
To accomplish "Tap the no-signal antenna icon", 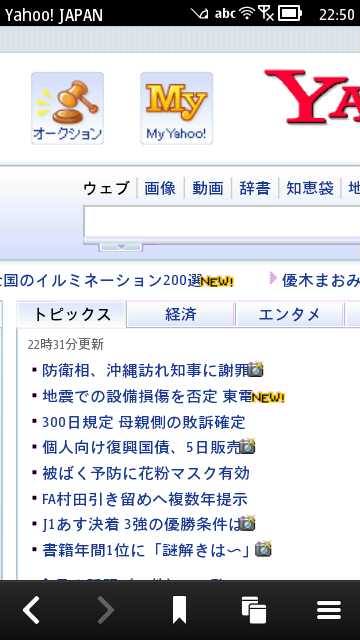I will pyautogui.click(x=266, y=13).
